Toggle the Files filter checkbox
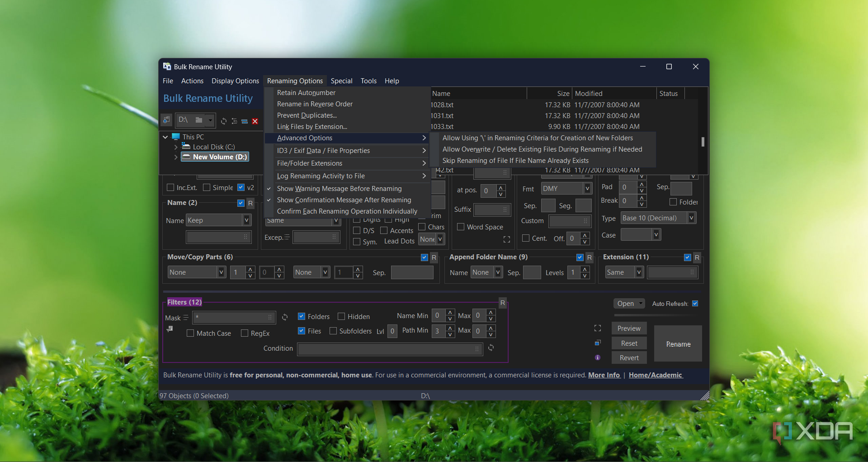The height and width of the screenshot is (462, 868). pos(302,331)
